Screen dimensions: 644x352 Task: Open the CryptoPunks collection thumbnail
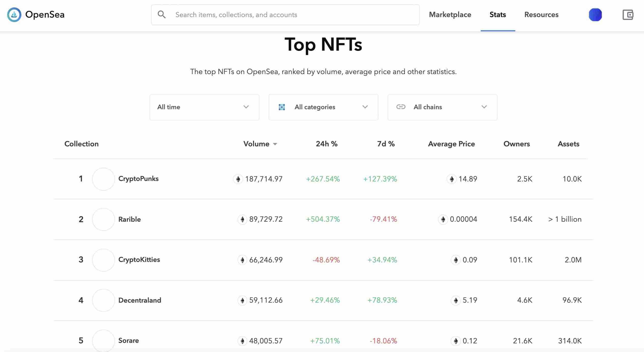tap(103, 179)
